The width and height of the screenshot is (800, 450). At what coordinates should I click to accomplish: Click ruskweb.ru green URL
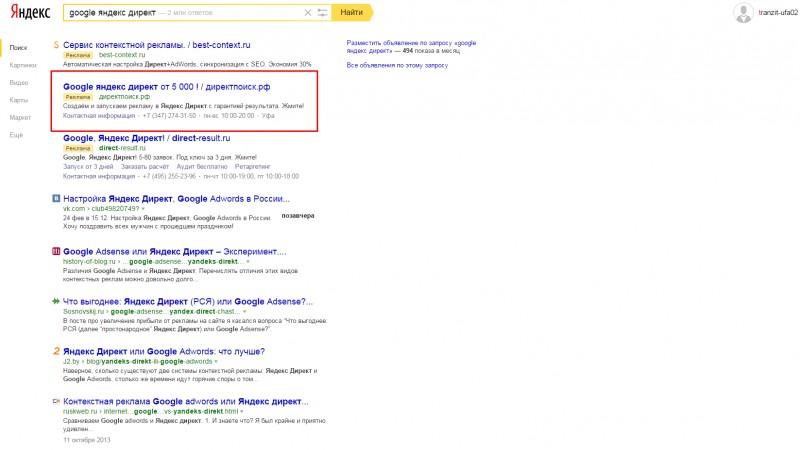point(151,412)
